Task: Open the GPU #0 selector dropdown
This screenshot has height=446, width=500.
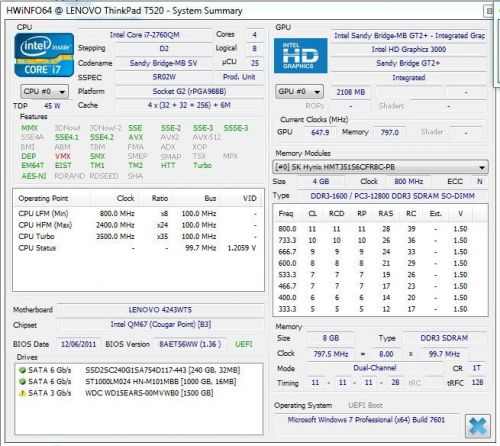Action: click(299, 91)
